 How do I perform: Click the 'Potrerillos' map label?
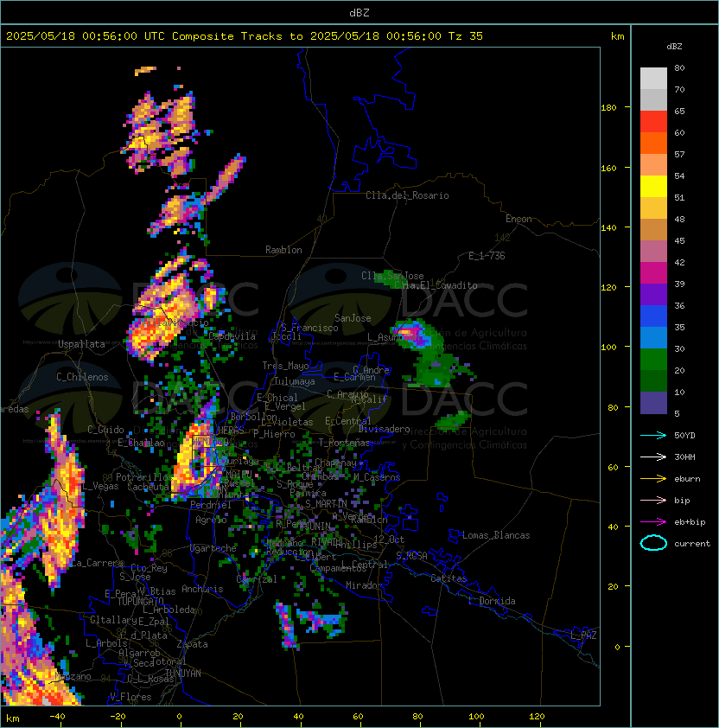(144, 476)
